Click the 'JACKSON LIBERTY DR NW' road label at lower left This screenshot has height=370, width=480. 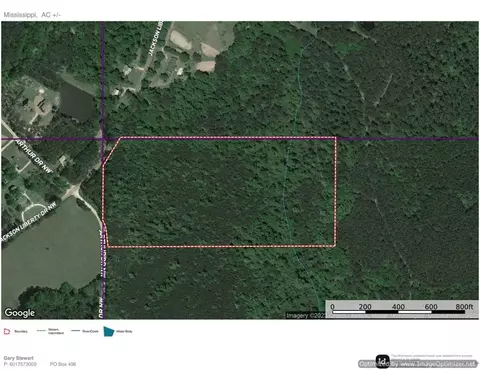click(x=29, y=221)
